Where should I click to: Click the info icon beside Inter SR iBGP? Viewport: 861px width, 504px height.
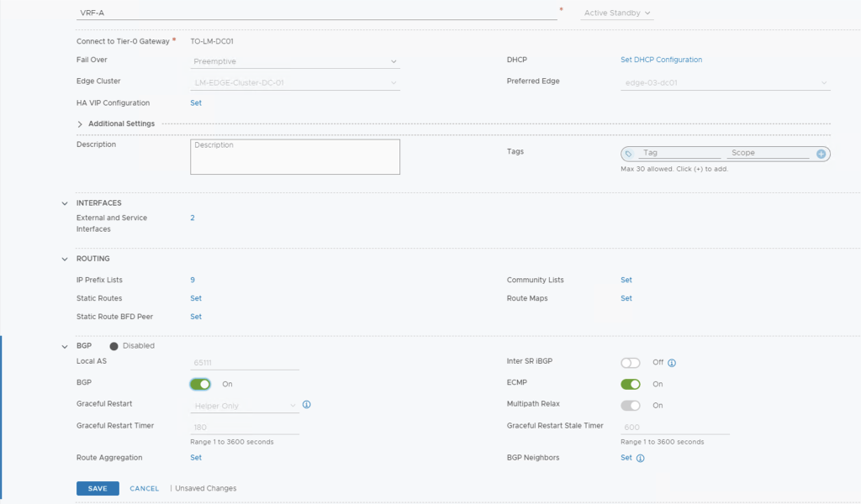point(672,363)
